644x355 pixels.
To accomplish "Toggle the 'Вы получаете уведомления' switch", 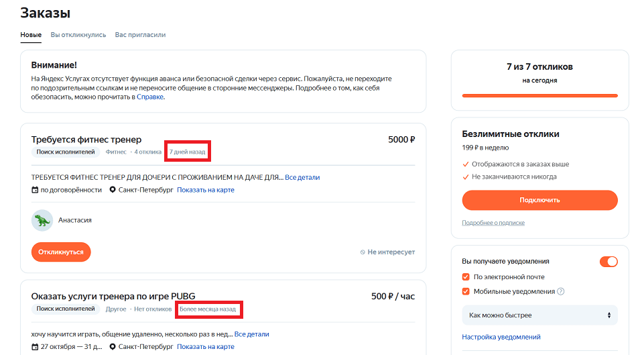I will (x=608, y=262).
